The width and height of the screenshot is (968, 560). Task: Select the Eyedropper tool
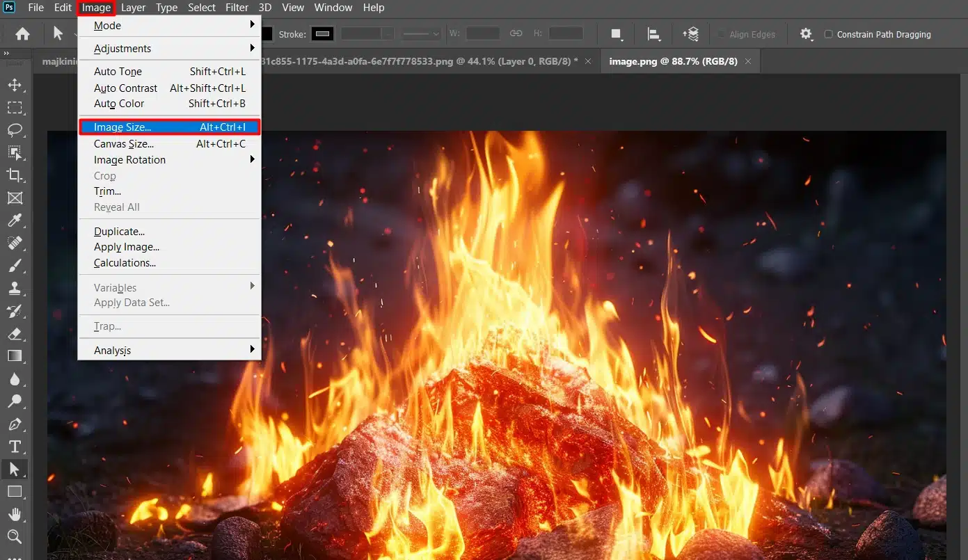tap(15, 221)
